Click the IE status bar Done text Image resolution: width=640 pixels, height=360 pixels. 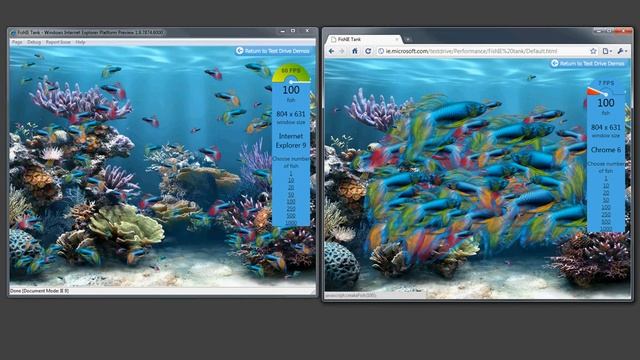click(x=39, y=291)
